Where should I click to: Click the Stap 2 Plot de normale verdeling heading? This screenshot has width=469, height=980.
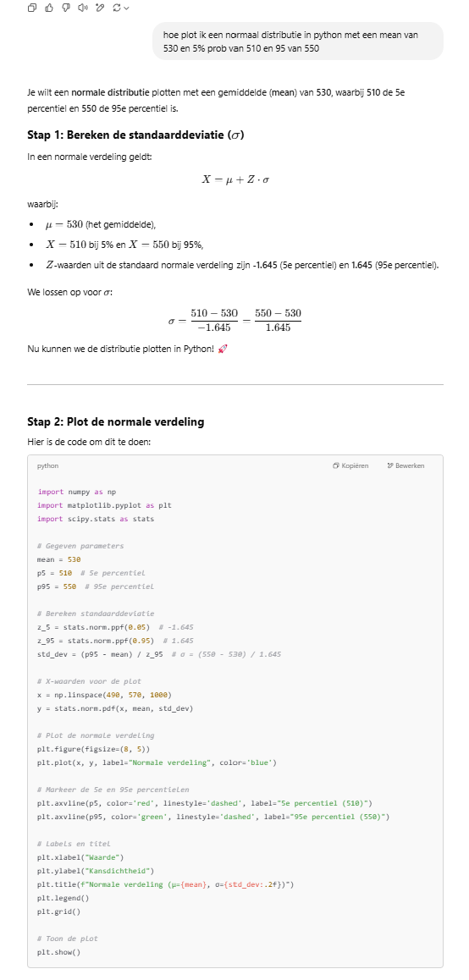pyautogui.click(x=116, y=421)
